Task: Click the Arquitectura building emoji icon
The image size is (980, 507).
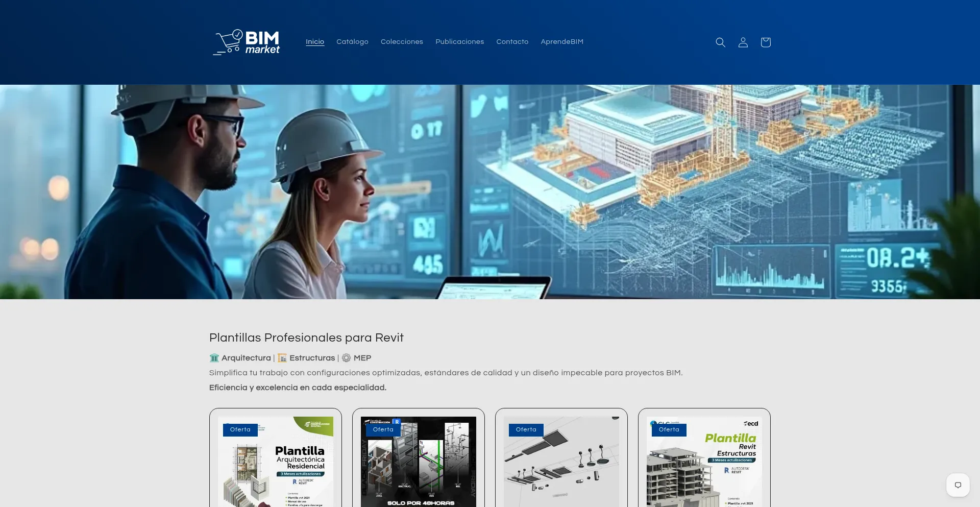Action: pos(214,358)
